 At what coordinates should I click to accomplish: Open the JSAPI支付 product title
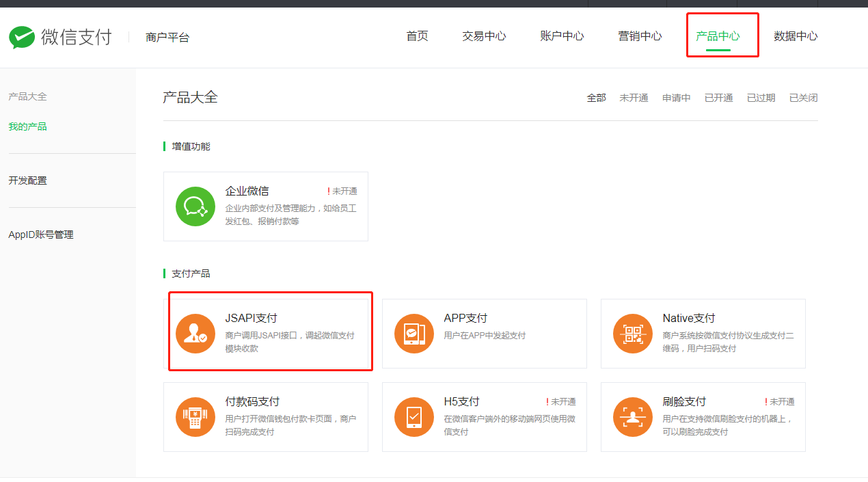(x=251, y=318)
